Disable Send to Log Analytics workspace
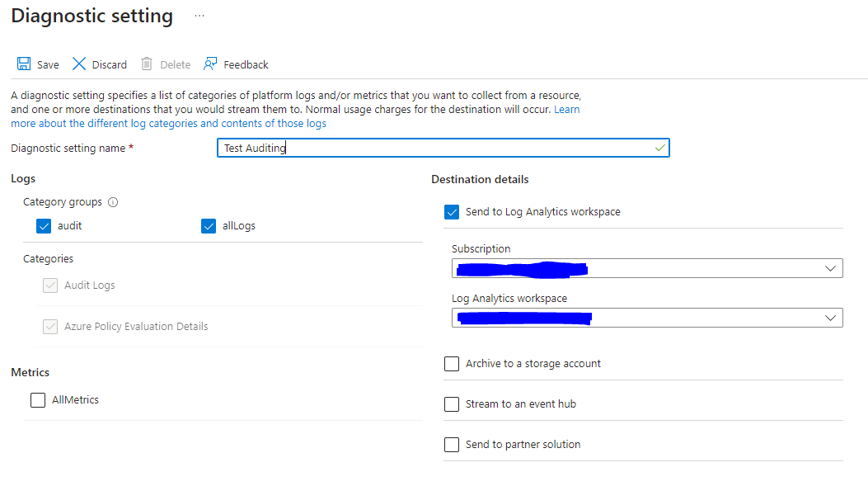868x486 pixels. click(452, 212)
